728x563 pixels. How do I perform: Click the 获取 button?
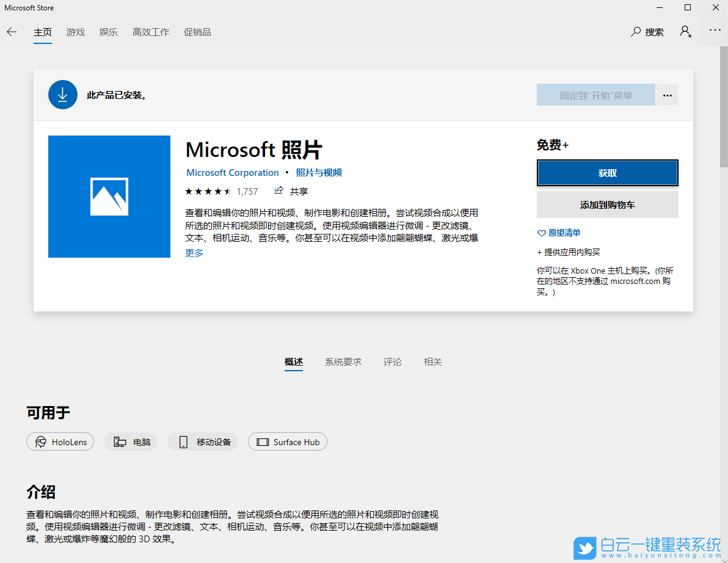(607, 173)
